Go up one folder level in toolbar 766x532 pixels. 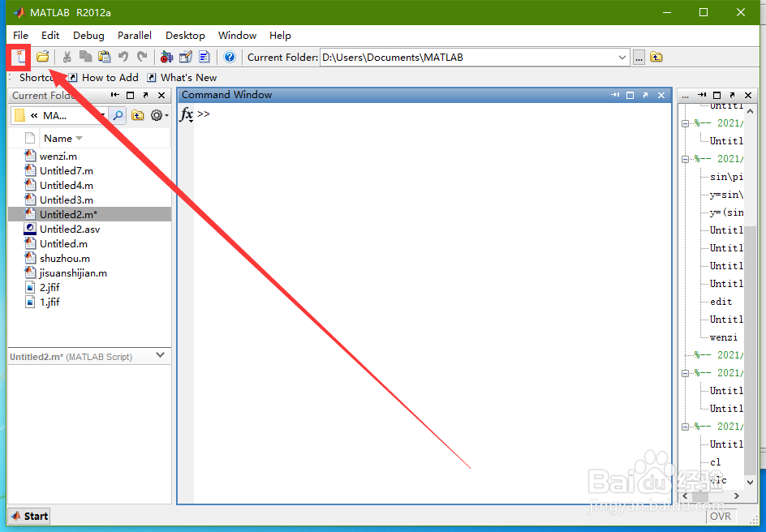pos(656,58)
